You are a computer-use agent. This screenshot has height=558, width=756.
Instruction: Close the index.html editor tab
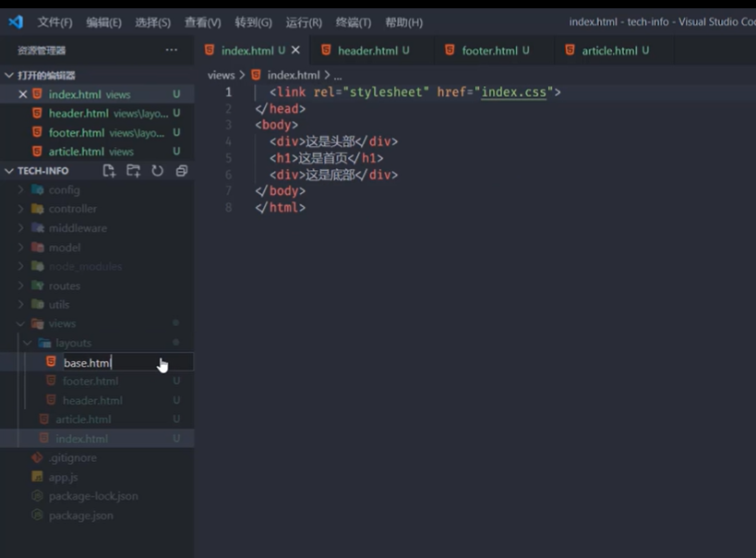[295, 50]
